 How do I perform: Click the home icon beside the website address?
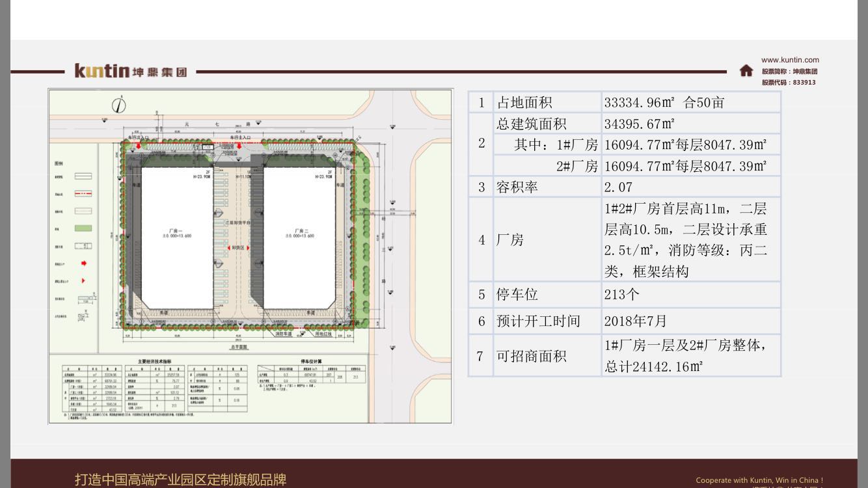pyautogui.click(x=746, y=71)
